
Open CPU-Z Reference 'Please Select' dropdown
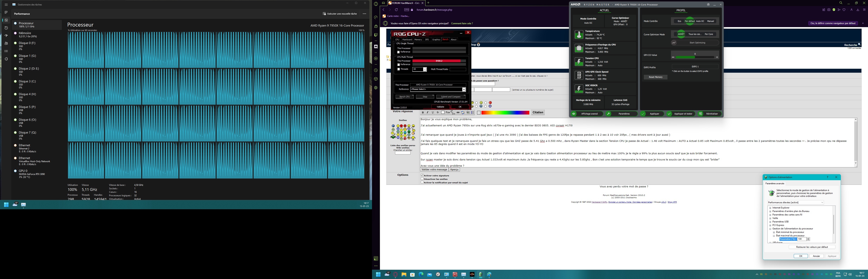(464, 89)
